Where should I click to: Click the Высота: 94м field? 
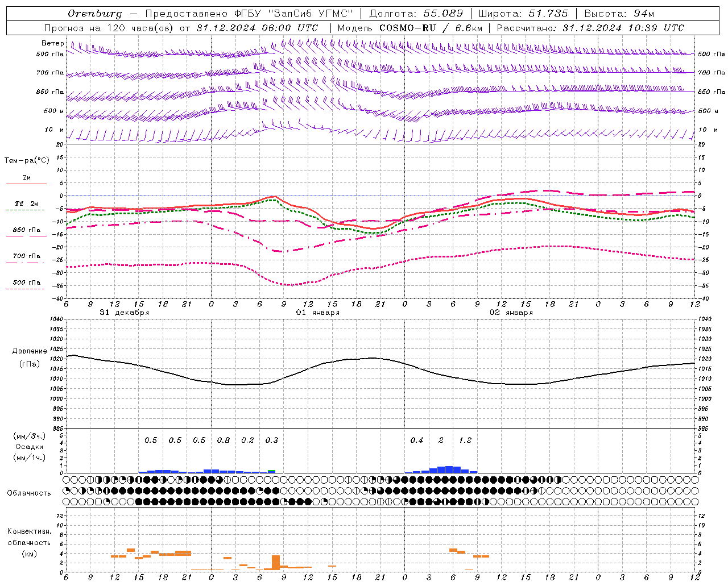point(619,13)
